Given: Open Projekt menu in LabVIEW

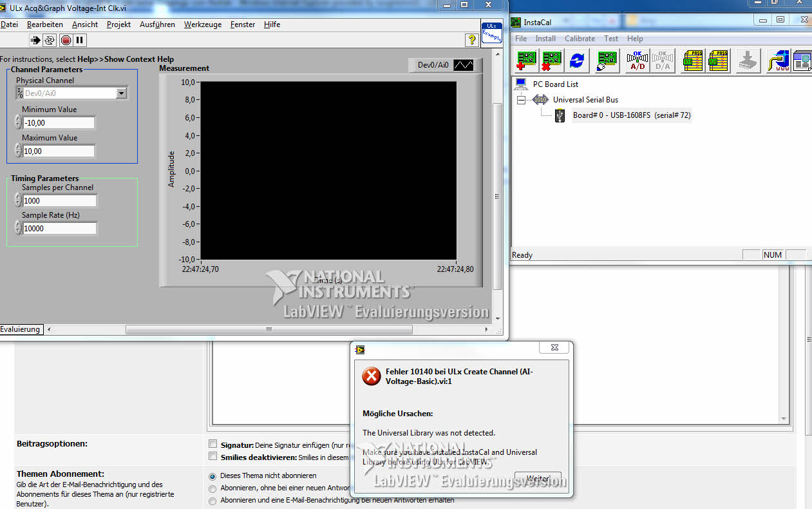Looking at the screenshot, I should click(119, 24).
